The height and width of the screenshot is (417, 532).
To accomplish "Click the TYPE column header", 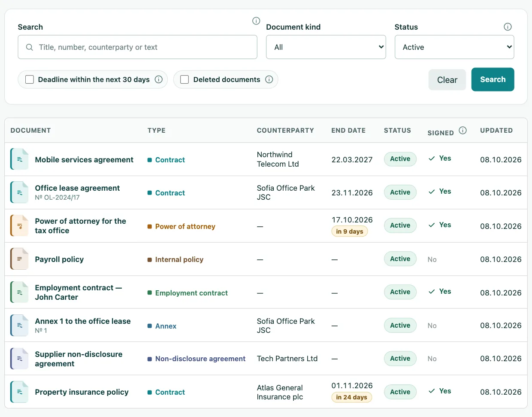I will tap(157, 131).
